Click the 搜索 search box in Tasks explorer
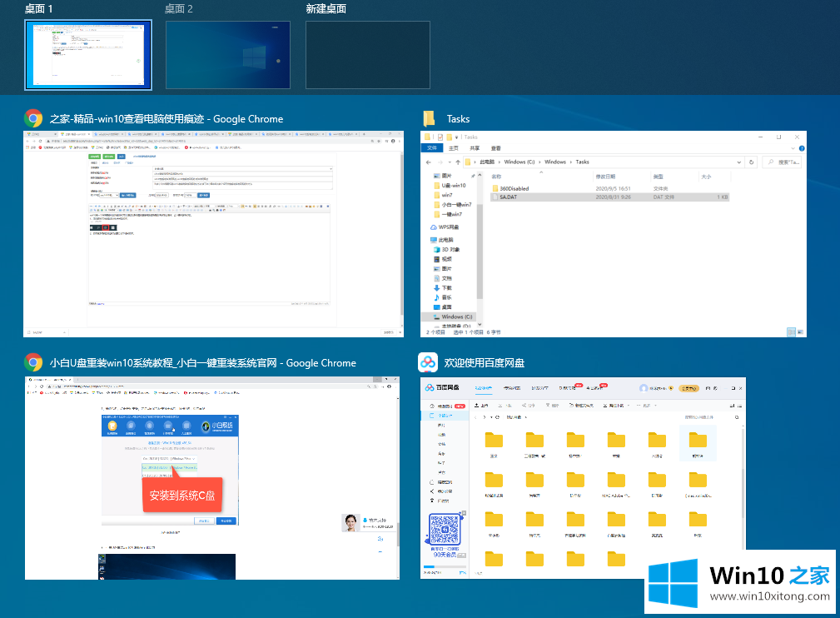Screen dimensions: 840x618 (x=783, y=162)
